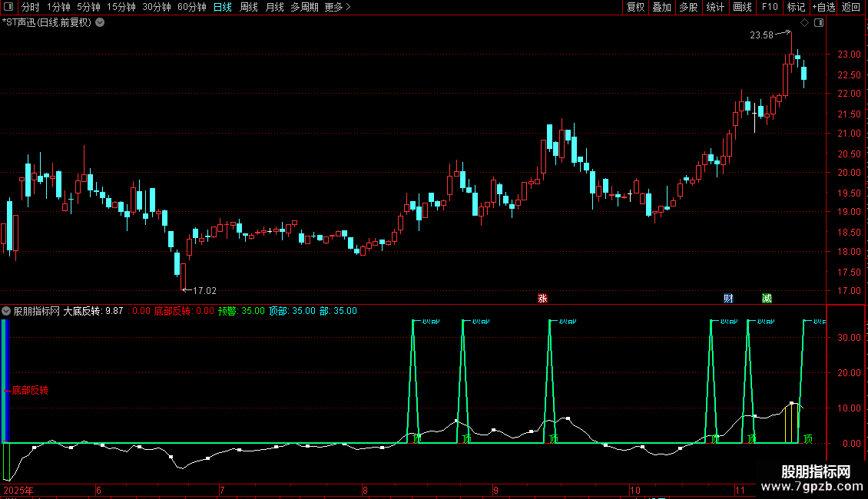Click the green 减 event marker
868x499 pixels.
tap(767, 299)
